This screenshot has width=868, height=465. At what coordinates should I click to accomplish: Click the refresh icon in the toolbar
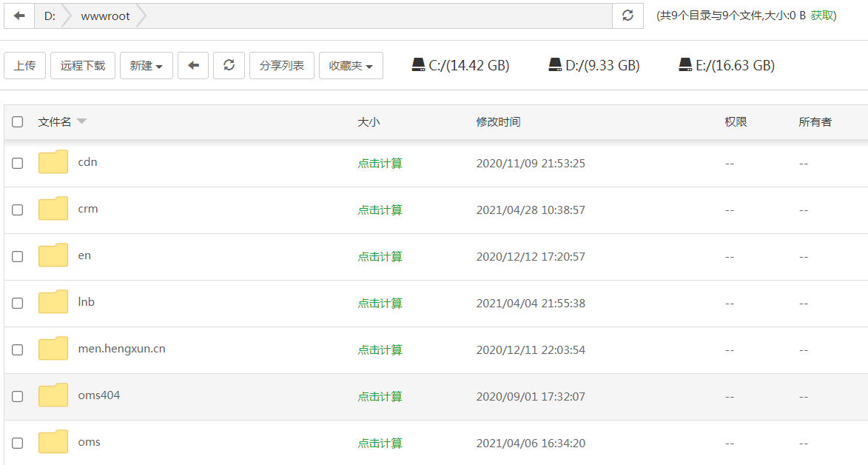(229, 64)
